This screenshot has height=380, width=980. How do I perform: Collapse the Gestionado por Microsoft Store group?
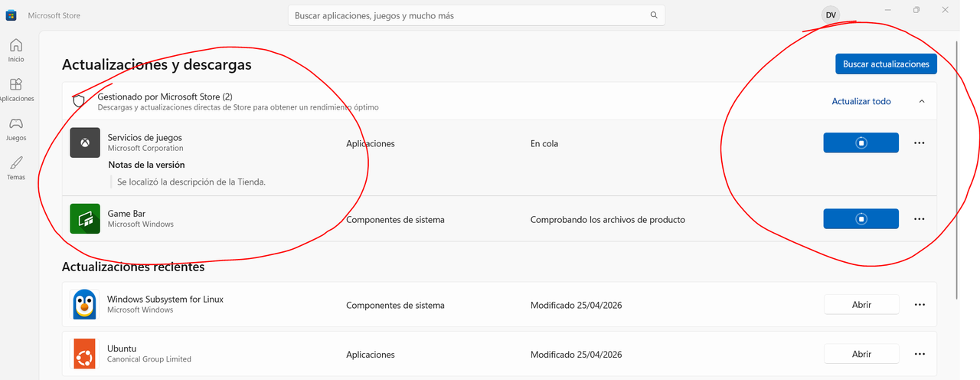(921, 101)
